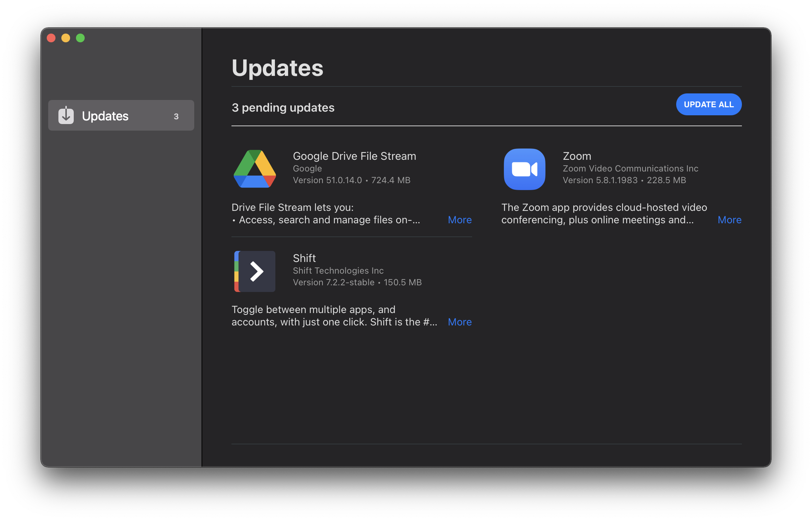Expand the Zoom app description via More
The height and width of the screenshot is (521, 812).
tap(729, 220)
